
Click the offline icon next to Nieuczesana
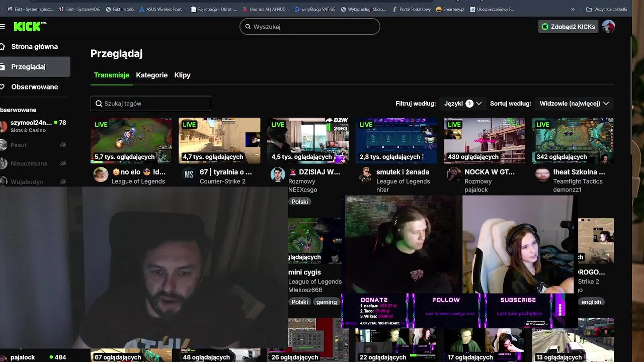click(63, 163)
